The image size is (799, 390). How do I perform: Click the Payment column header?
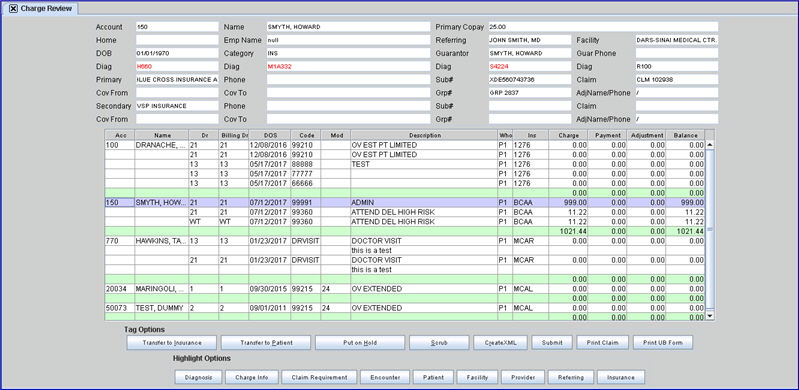(607, 135)
